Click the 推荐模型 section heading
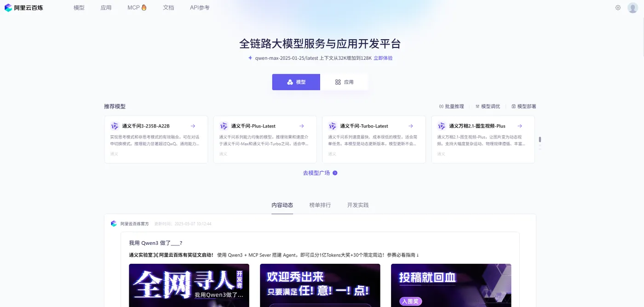 point(115,106)
